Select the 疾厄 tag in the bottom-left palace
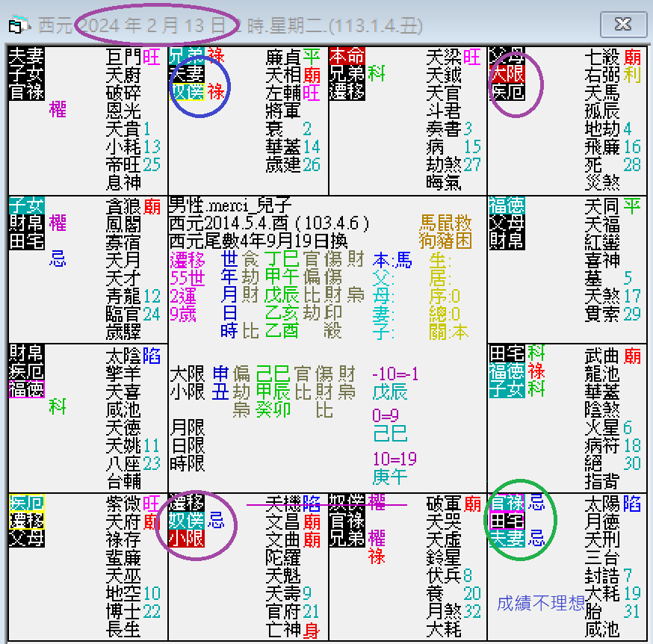Viewport: 653px width, 644px height. click(x=27, y=502)
